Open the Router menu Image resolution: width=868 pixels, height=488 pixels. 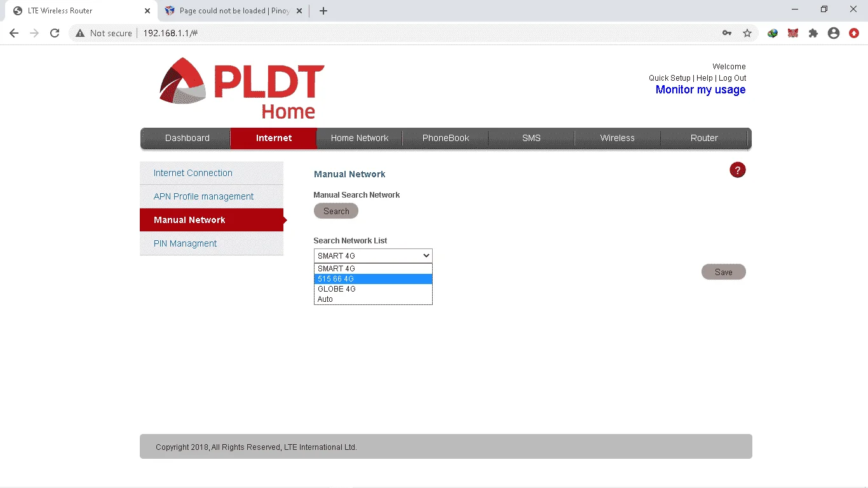pos(704,138)
